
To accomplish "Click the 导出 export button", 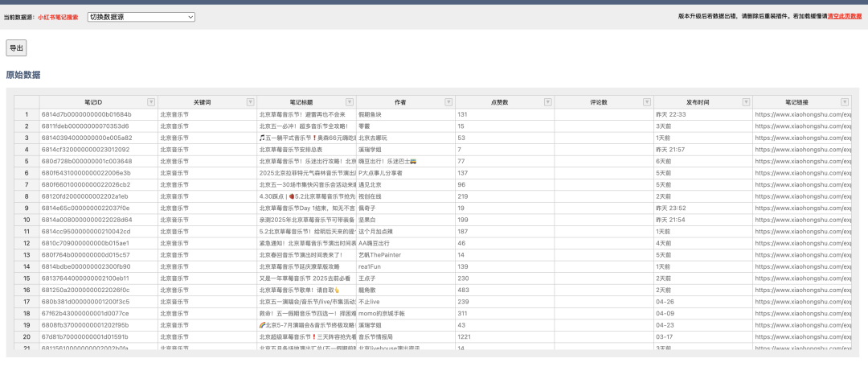I will pos(16,48).
